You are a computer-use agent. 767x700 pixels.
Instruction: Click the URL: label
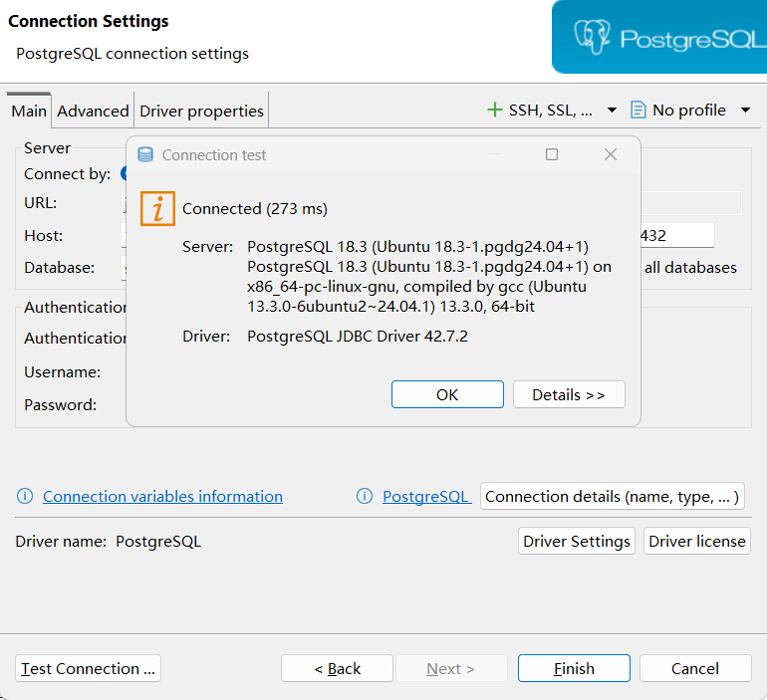[41, 202]
